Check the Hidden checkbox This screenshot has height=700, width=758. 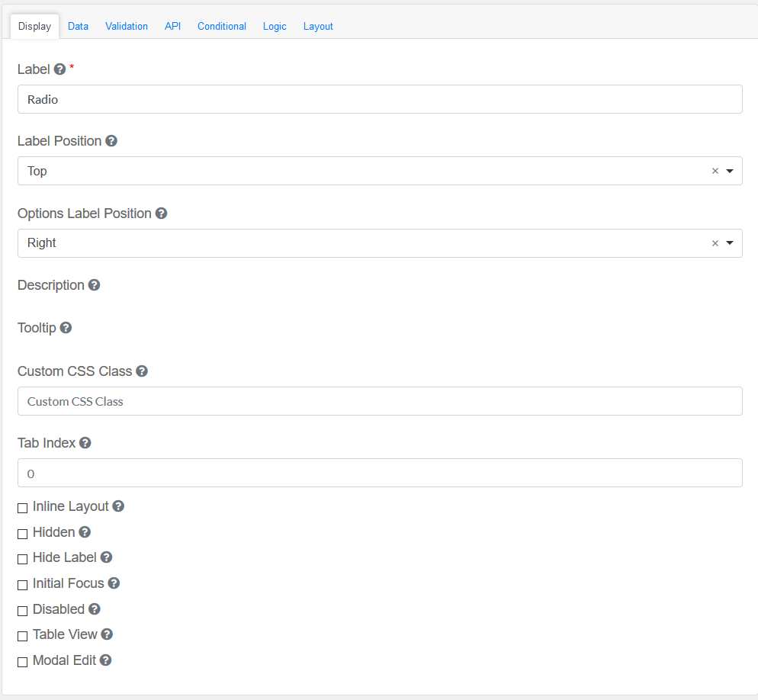[x=23, y=534]
